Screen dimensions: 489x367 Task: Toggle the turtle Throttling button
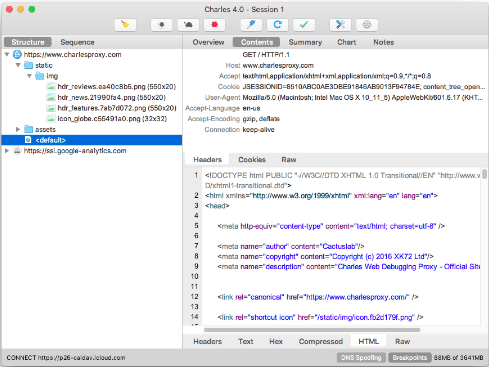(188, 25)
